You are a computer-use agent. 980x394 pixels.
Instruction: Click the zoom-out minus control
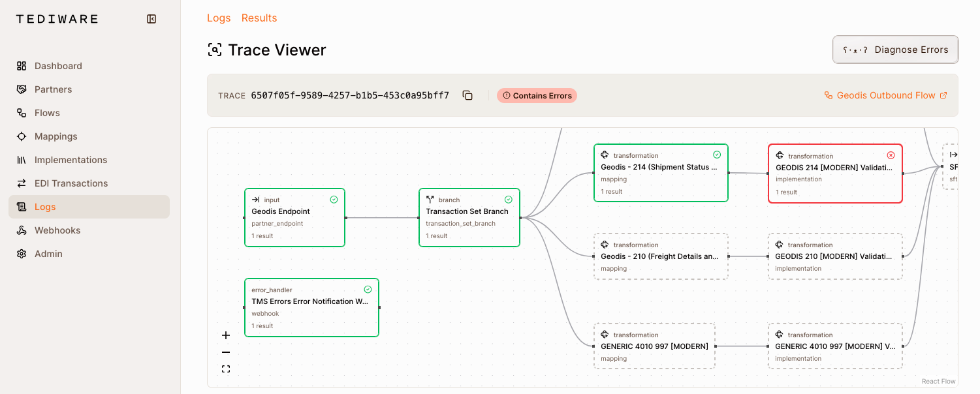(x=226, y=352)
